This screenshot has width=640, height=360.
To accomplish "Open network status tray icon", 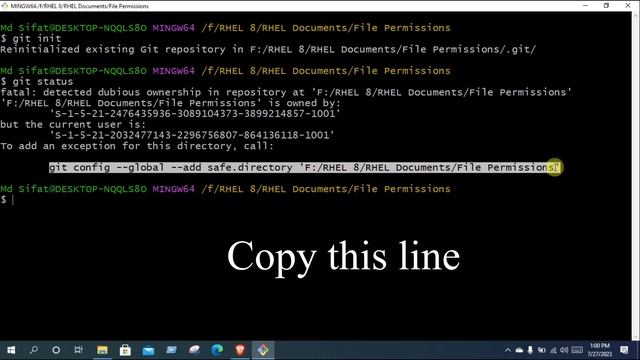I will point(553,350).
